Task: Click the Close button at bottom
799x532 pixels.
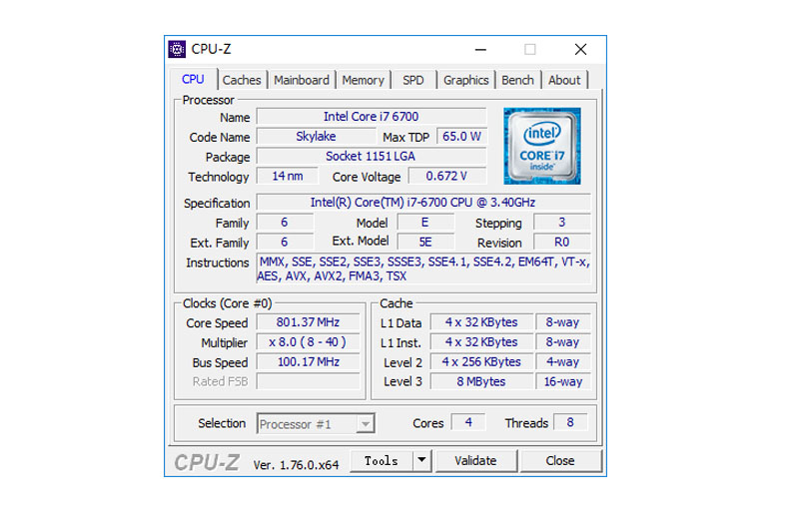Action: 560,461
